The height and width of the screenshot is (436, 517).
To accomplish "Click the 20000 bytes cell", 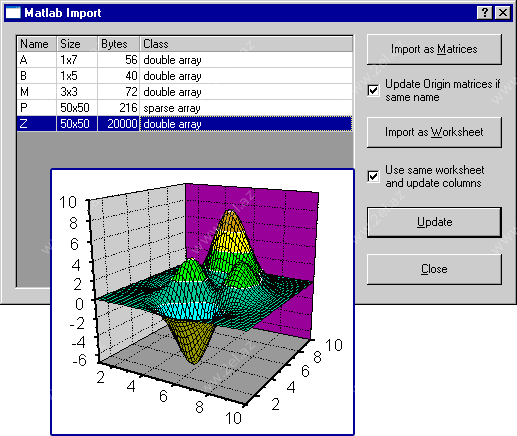I will [x=118, y=124].
